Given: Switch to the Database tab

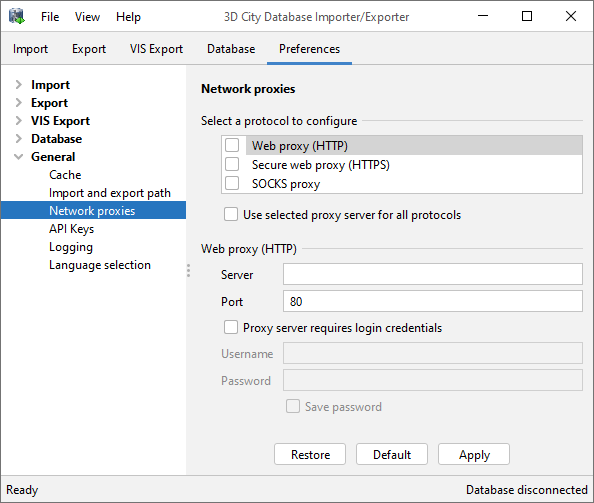Looking at the screenshot, I should (x=231, y=49).
